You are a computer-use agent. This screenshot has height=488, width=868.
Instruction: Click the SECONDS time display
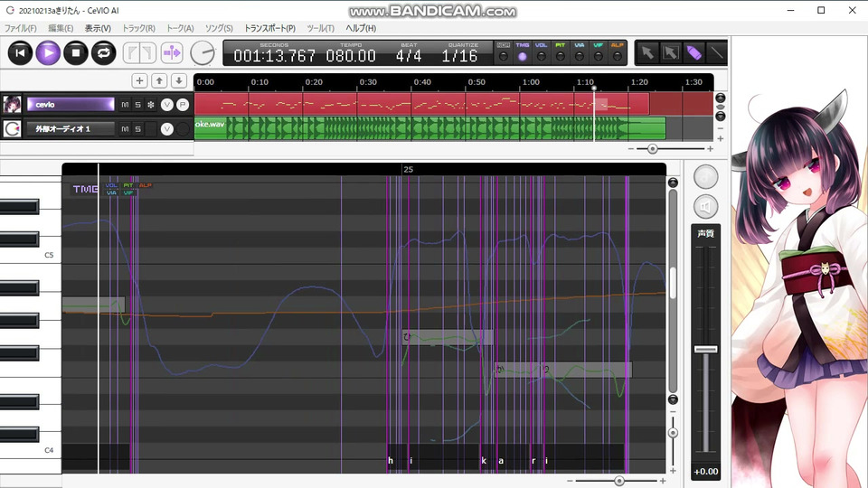pos(274,55)
